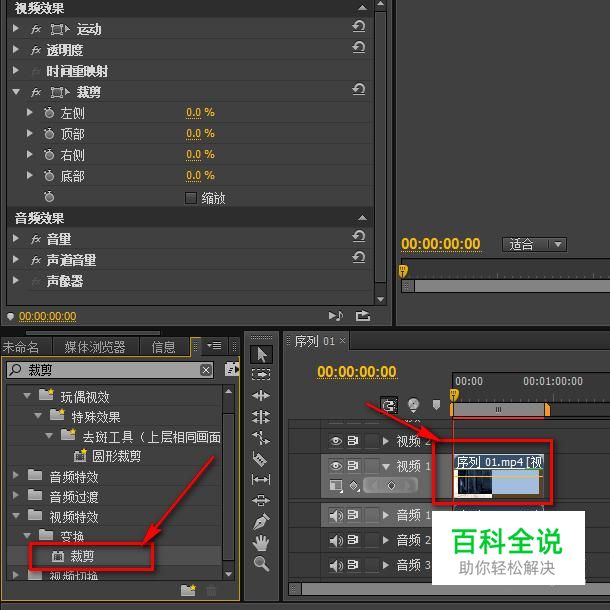The image size is (610, 610).
Task: Select the Ripple Edit tool
Action: pyautogui.click(x=261, y=396)
